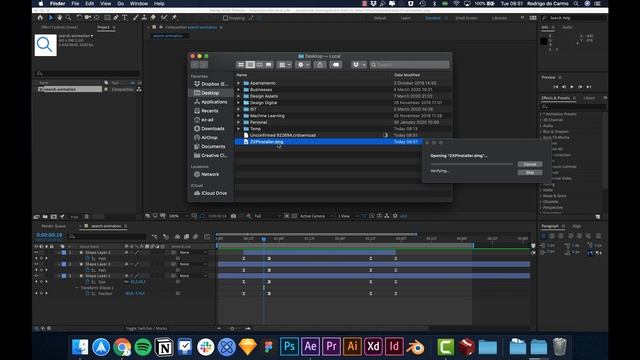Expand the Apartamento folder
The width and height of the screenshot is (640, 360).
[x=238, y=83]
